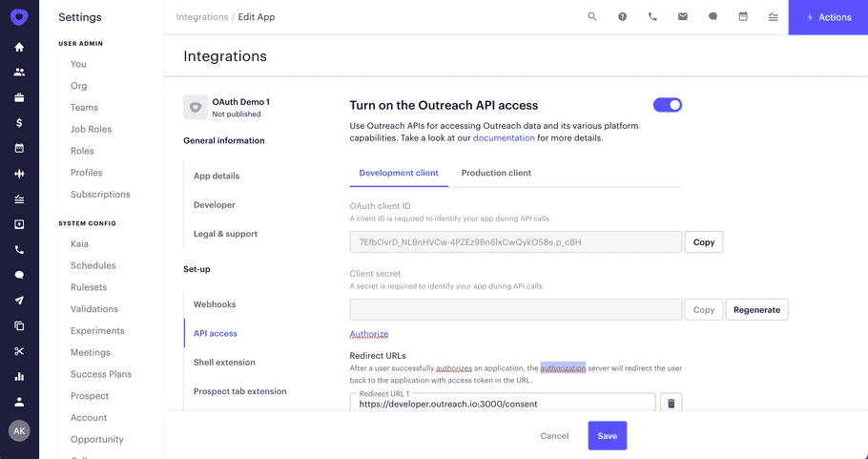Screen dimensions: 868x459
Task: Click the Save button
Action: point(608,436)
